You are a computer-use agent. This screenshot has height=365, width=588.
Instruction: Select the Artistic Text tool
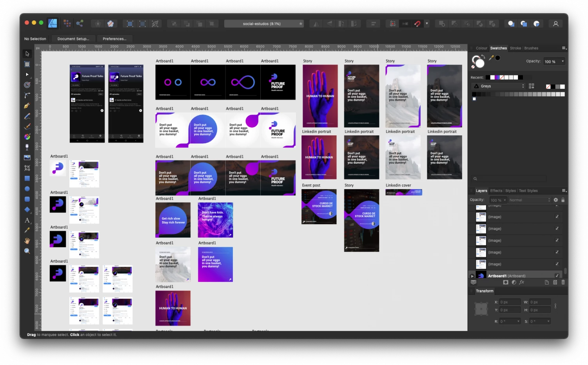point(27,220)
